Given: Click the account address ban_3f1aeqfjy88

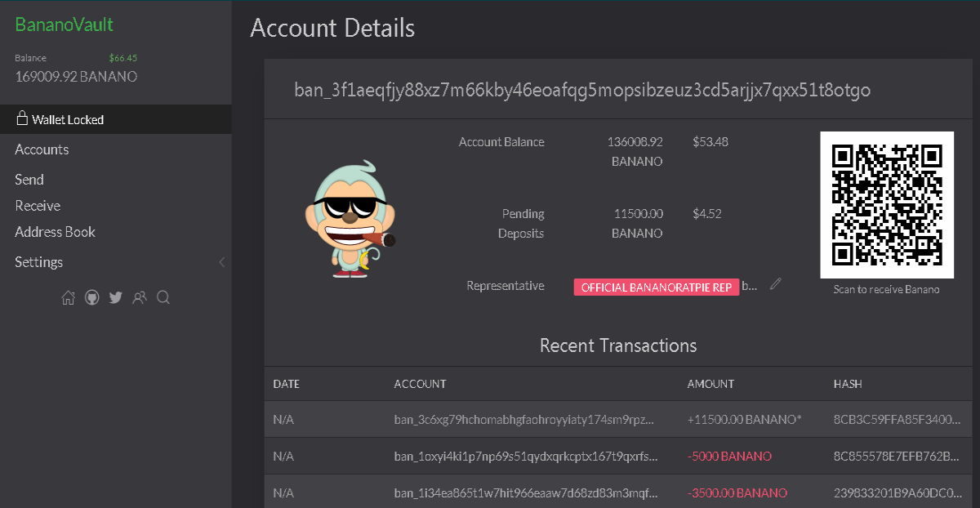Looking at the screenshot, I should pyautogui.click(x=582, y=90).
